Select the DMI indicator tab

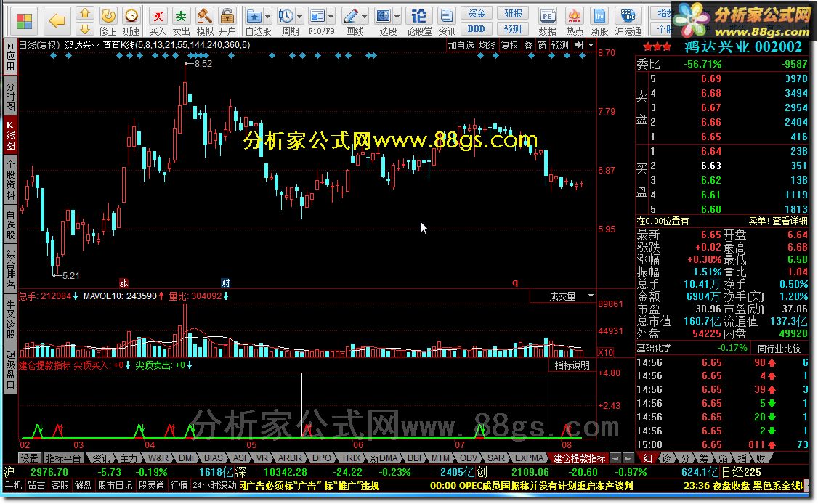point(186,458)
